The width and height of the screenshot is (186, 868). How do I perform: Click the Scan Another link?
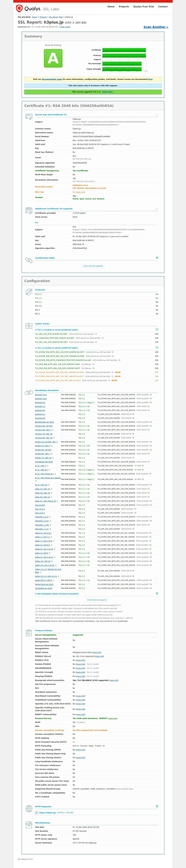[156, 27]
